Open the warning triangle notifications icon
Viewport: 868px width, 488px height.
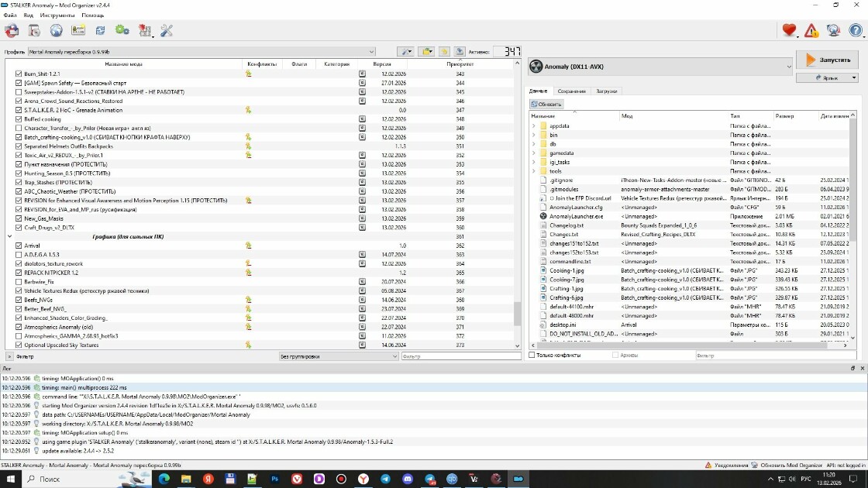(x=811, y=30)
